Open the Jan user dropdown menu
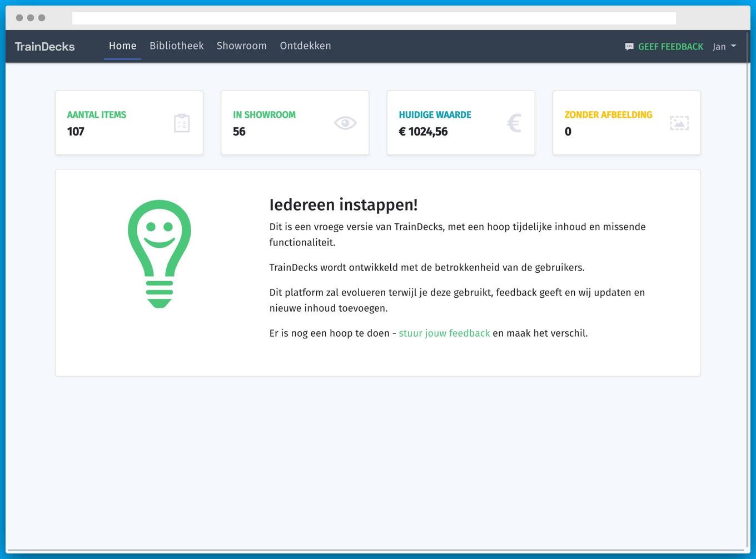Viewport: 756px width, 559px height. [724, 47]
